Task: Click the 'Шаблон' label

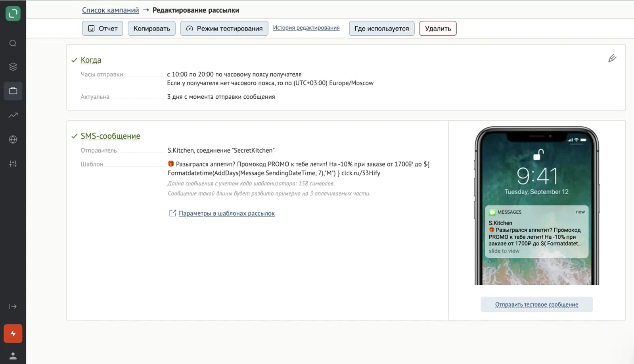Action: 92,164
